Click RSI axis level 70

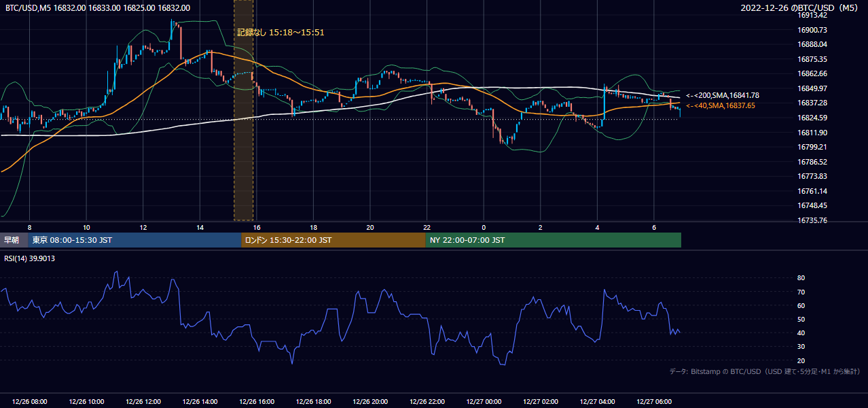801,292
